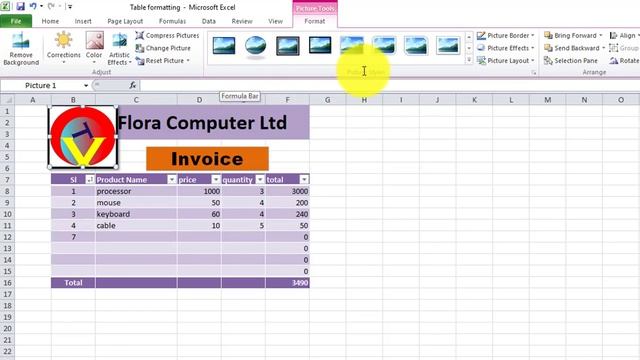Select column H header
This screenshot has height=360, width=640.
364,100
